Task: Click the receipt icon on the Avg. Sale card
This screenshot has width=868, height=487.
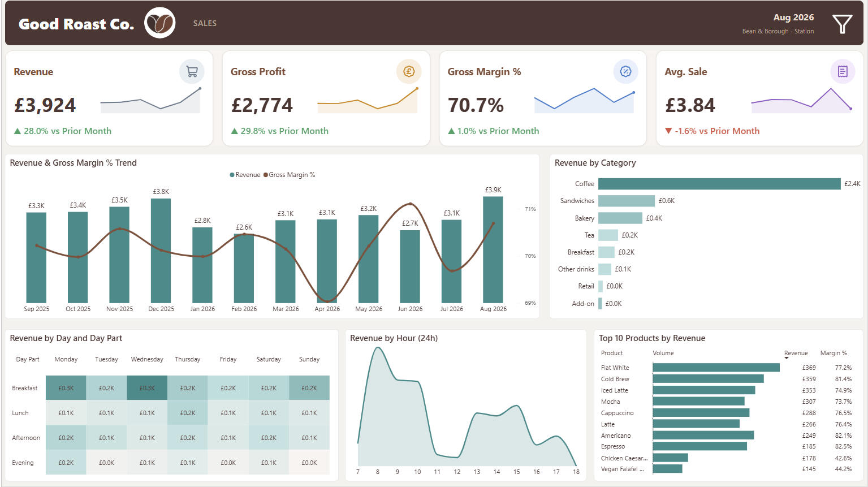Action: (x=843, y=72)
